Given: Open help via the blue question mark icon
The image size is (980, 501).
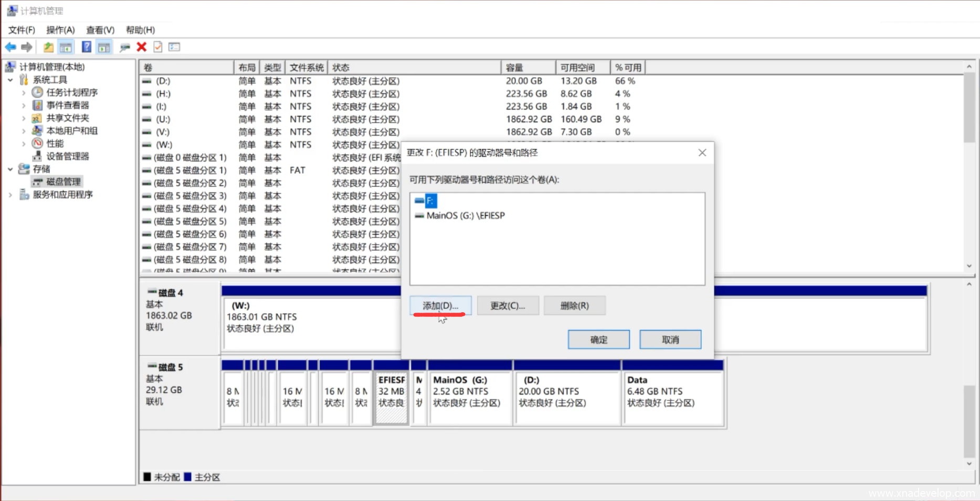Looking at the screenshot, I should pyautogui.click(x=86, y=47).
